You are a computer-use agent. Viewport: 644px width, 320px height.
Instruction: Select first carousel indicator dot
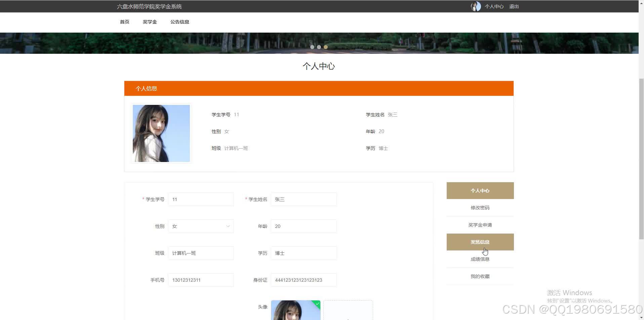312,47
